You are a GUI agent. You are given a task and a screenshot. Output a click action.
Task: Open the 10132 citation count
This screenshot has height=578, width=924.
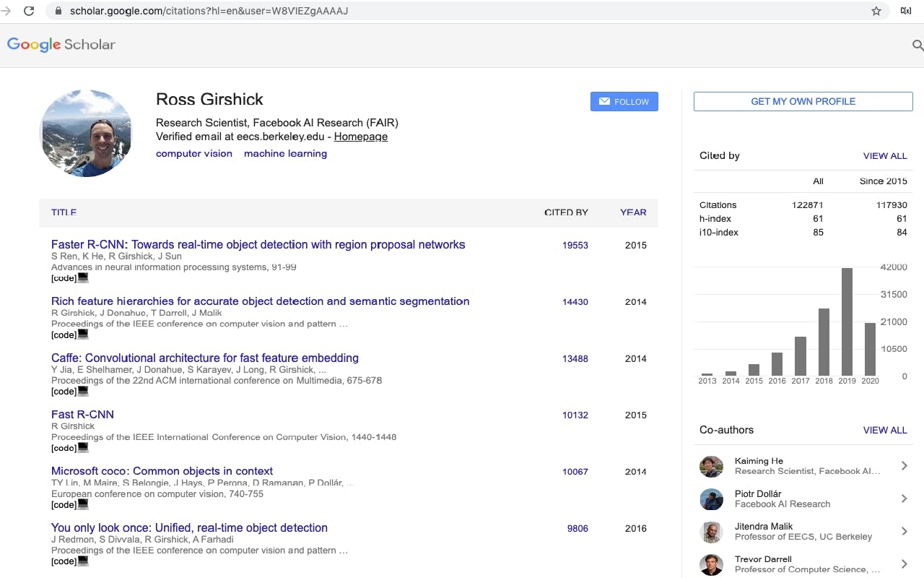click(575, 415)
